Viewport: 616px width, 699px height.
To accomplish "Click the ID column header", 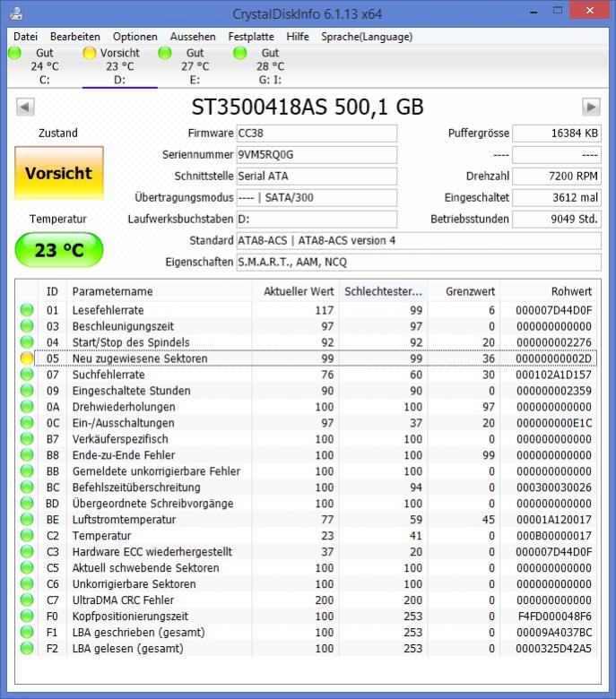I will pos(52,291).
